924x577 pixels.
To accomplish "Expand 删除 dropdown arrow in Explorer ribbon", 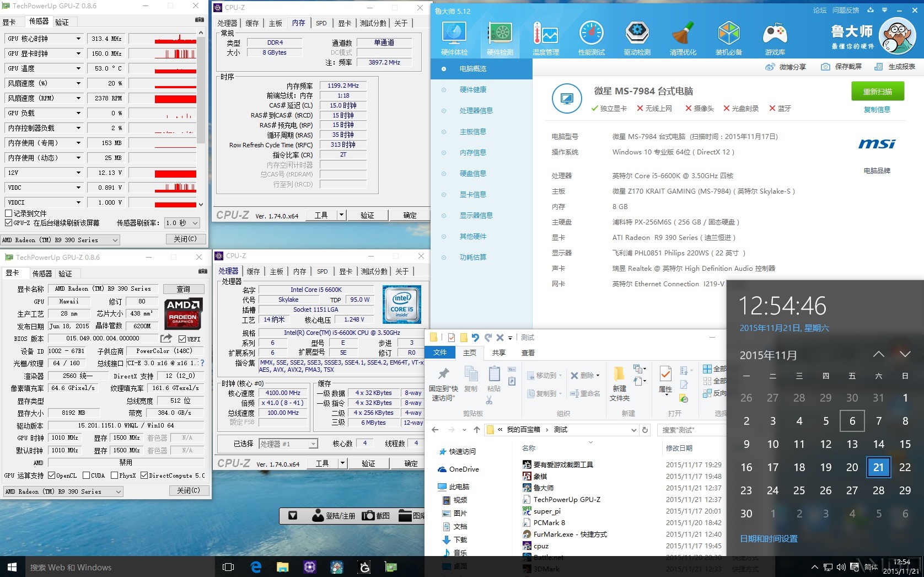I will [598, 376].
